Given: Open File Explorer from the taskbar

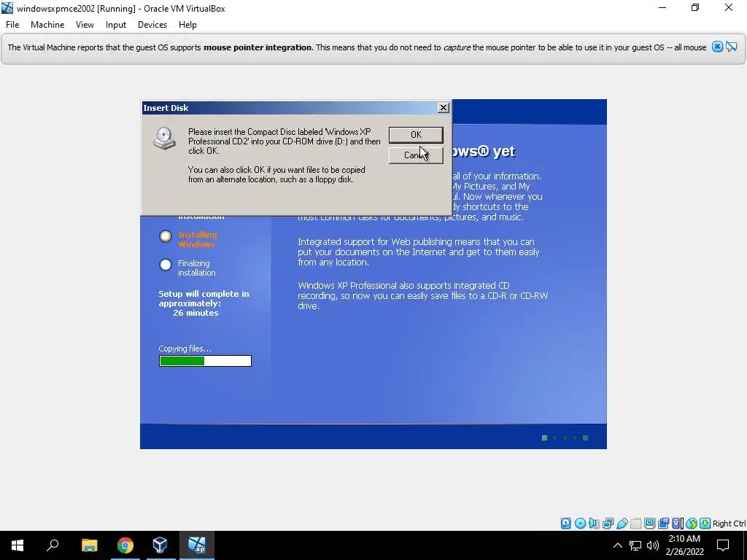Looking at the screenshot, I should (x=89, y=545).
